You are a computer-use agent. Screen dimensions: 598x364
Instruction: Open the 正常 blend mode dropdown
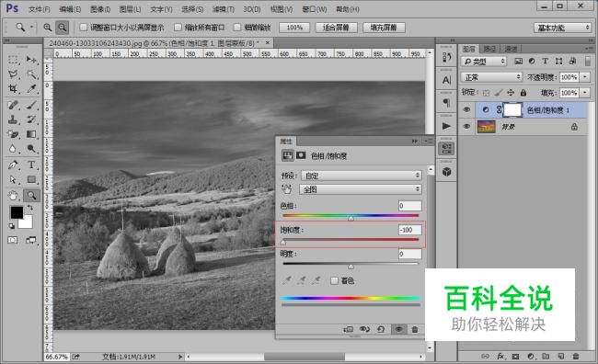click(491, 77)
